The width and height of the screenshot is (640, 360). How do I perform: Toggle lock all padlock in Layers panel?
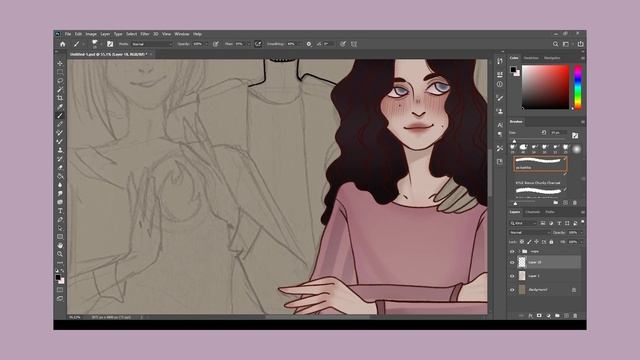pyautogui.click(x=551, y=242)
